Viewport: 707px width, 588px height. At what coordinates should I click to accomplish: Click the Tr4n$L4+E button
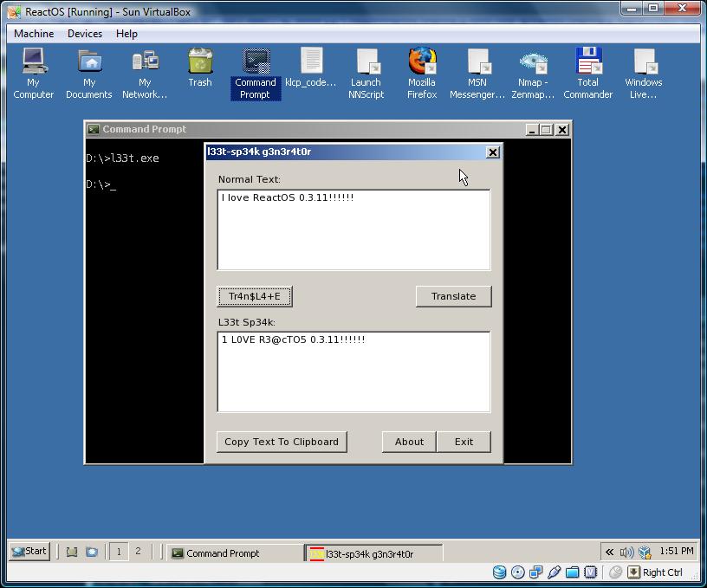pyautogui.click(x=254, y=296)
